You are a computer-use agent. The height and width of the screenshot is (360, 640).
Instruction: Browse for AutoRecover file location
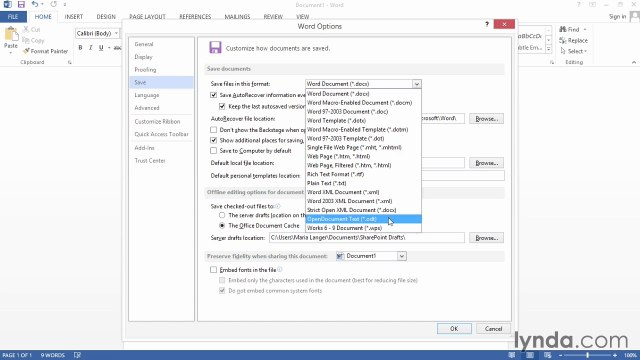[486, 119]
